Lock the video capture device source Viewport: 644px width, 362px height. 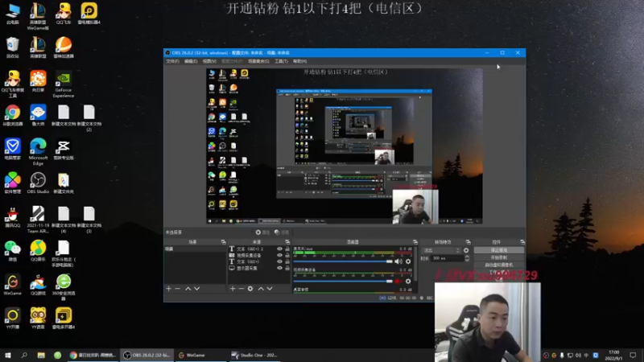(x=287, y=255)
